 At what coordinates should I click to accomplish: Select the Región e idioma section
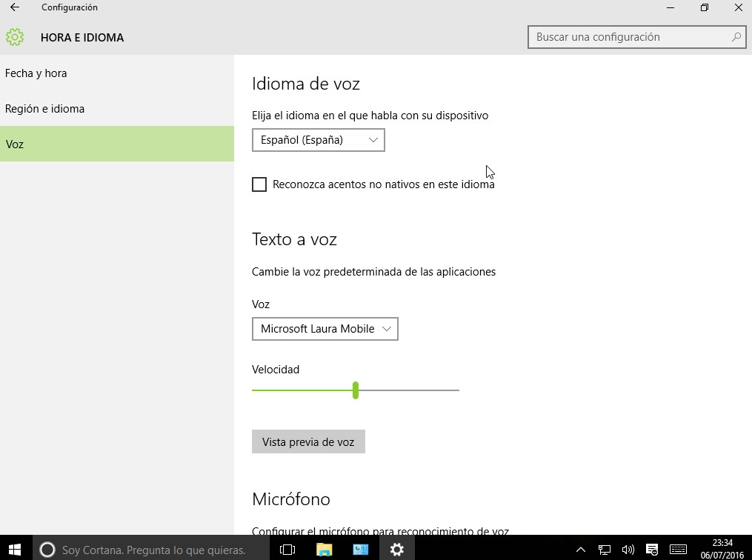[x=44, y=109]
